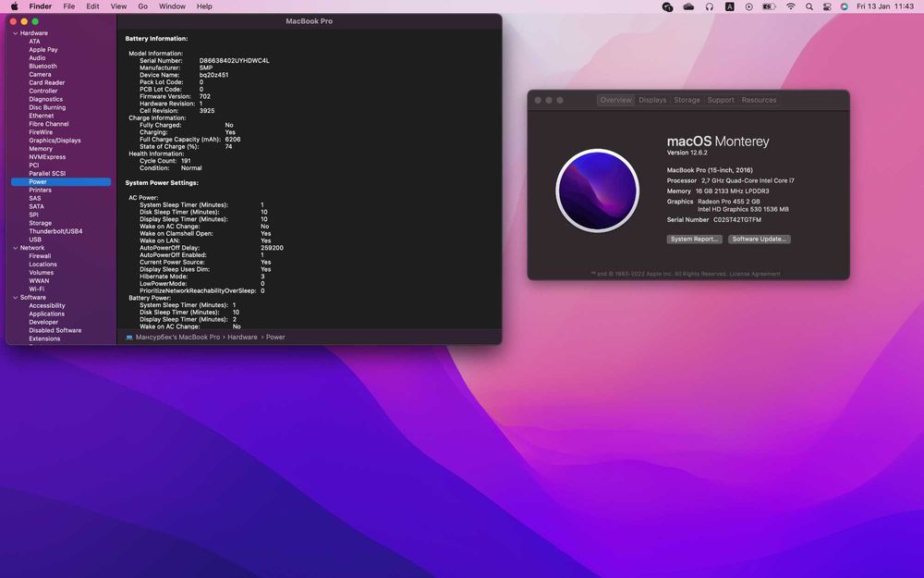Select Disabled Software in the sidebar
The height and width of the screenshot is (578, 924).
click(x=55, y=330)
